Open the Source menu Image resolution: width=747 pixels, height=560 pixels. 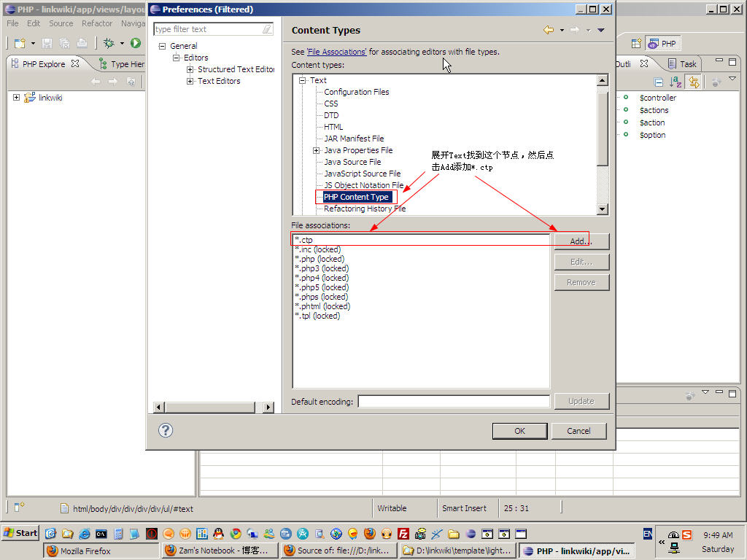coord(61,23)
